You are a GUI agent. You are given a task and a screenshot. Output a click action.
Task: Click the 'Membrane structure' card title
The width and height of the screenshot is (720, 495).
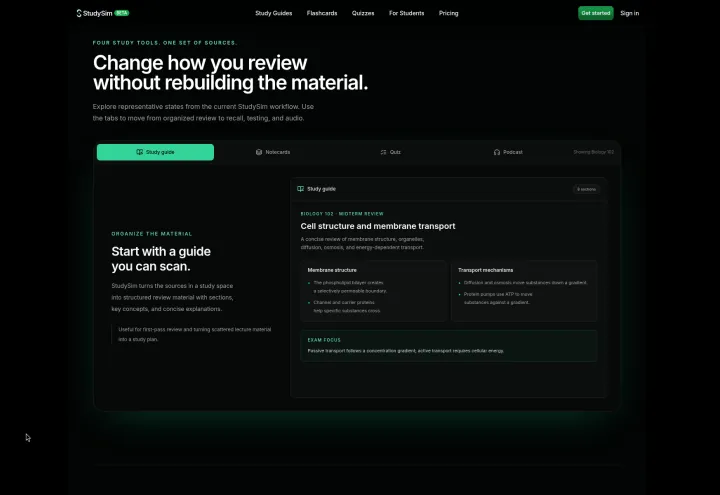tap(332, 270)
